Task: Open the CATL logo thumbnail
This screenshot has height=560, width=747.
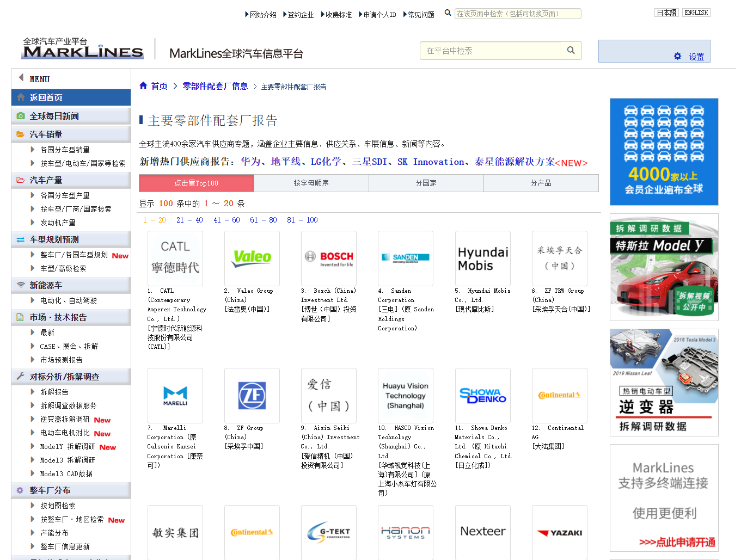Action: (175, 259)
